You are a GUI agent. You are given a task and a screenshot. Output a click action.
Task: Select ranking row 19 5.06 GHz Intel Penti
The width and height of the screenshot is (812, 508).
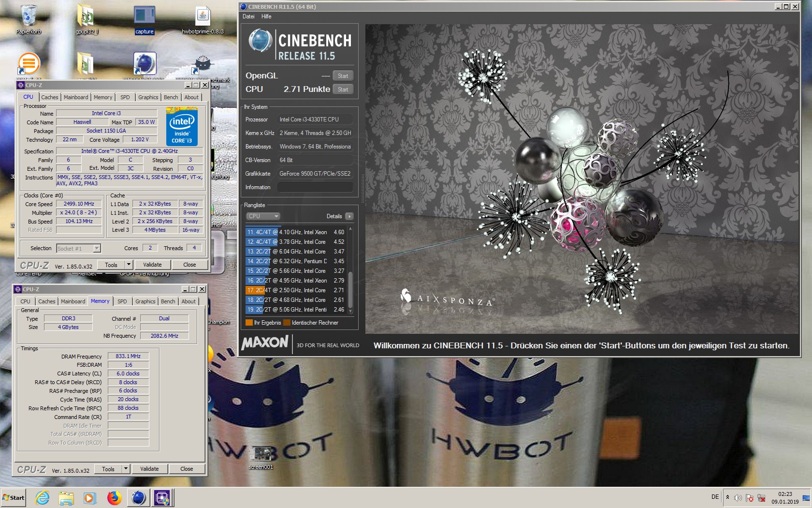(296, 310)
